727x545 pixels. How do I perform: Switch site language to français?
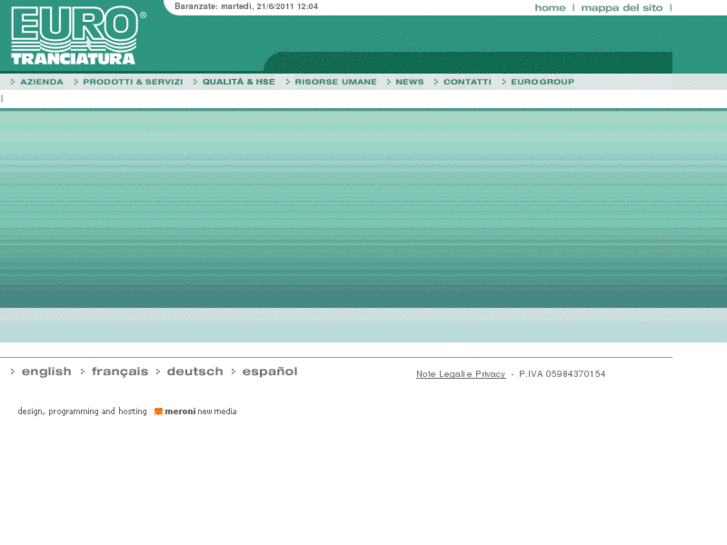[x=120, y=372]
